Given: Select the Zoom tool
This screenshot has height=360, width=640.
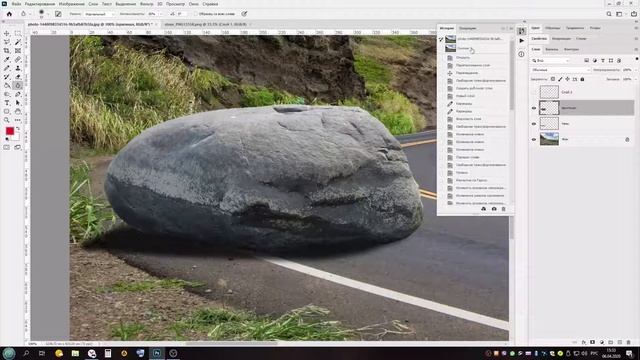Looking at the screenshot, I should click(7, 120).
